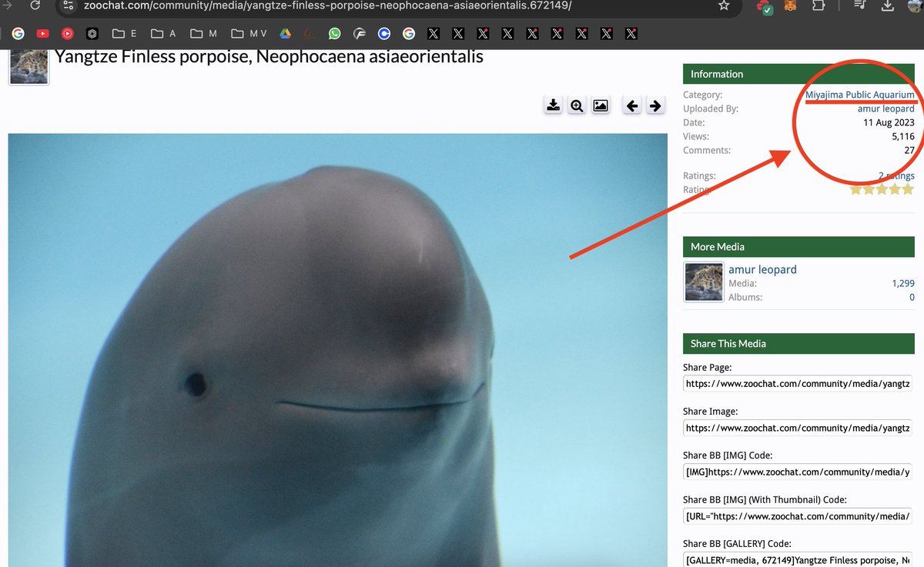Open amur leopard link beside Uploaded By
924x567 pixels.
pos(886,108)
